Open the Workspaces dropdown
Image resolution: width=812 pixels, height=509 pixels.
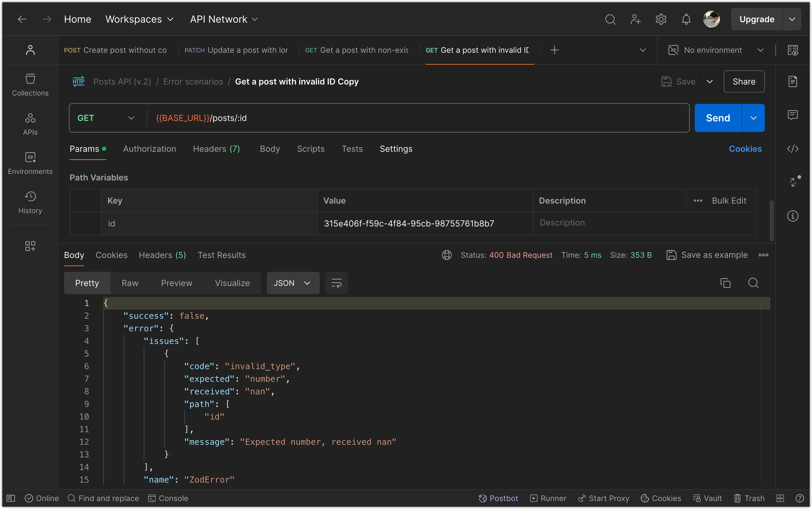tap(139, 19)
